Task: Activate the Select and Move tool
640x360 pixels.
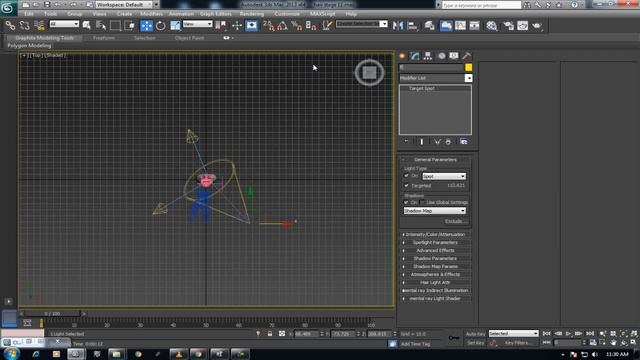Action: [146, 26]
